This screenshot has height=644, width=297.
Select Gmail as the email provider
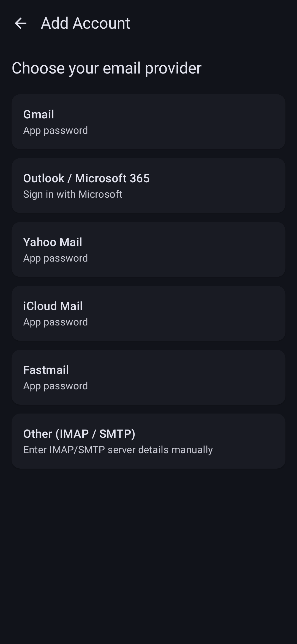pos(148,122)
